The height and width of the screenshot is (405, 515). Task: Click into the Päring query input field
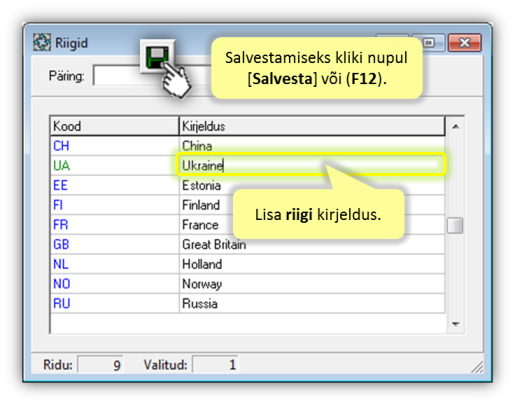[x=117, y=75]
